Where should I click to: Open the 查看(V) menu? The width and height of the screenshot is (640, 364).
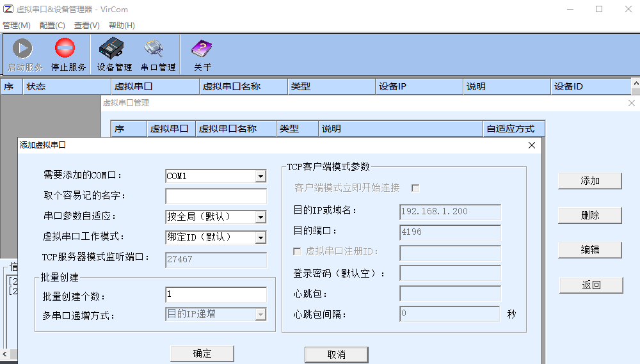pyautogui.click(x=86, y=26)
